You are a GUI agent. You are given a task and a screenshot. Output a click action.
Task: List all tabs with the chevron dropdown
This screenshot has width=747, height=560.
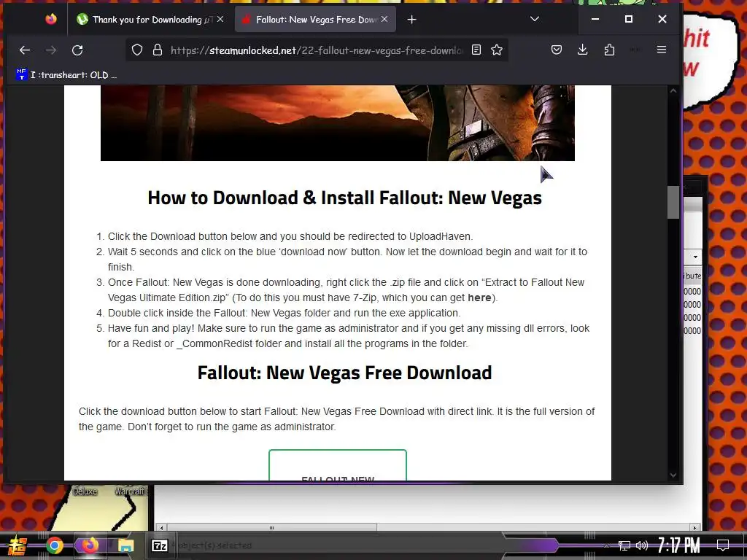[x=535, y=19]
